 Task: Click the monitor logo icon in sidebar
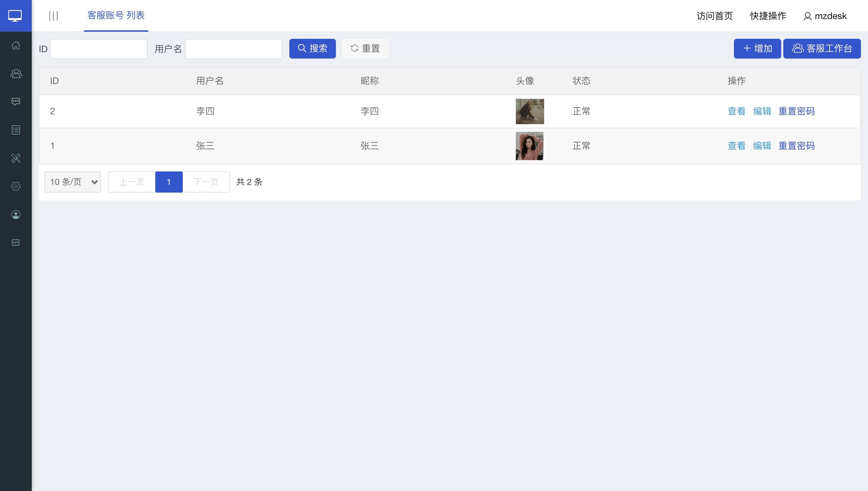pyautogui.click(x=15, y=16)
